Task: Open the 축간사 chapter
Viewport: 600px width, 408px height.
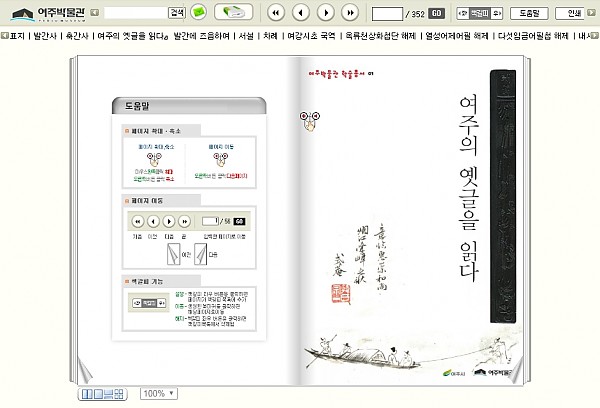Action: tap(77, 36)
